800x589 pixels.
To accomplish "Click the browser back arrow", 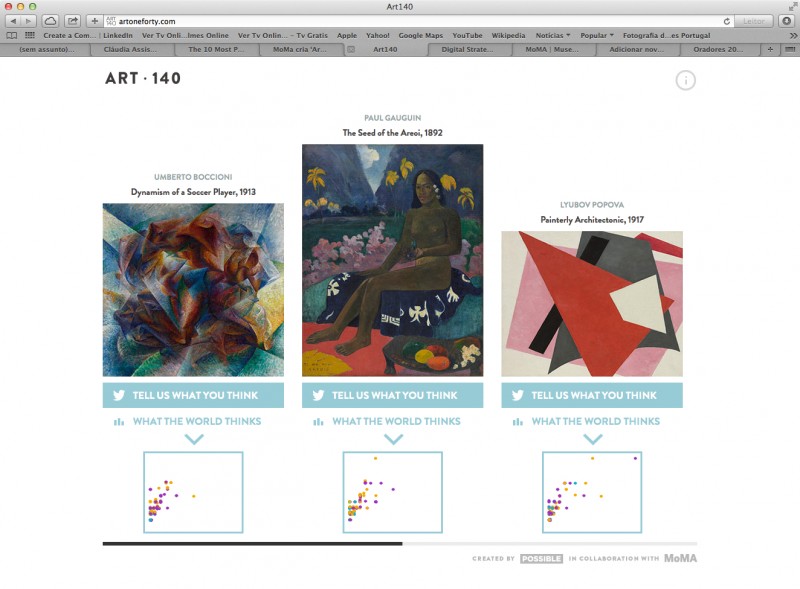I will click(x=13, y=21).
